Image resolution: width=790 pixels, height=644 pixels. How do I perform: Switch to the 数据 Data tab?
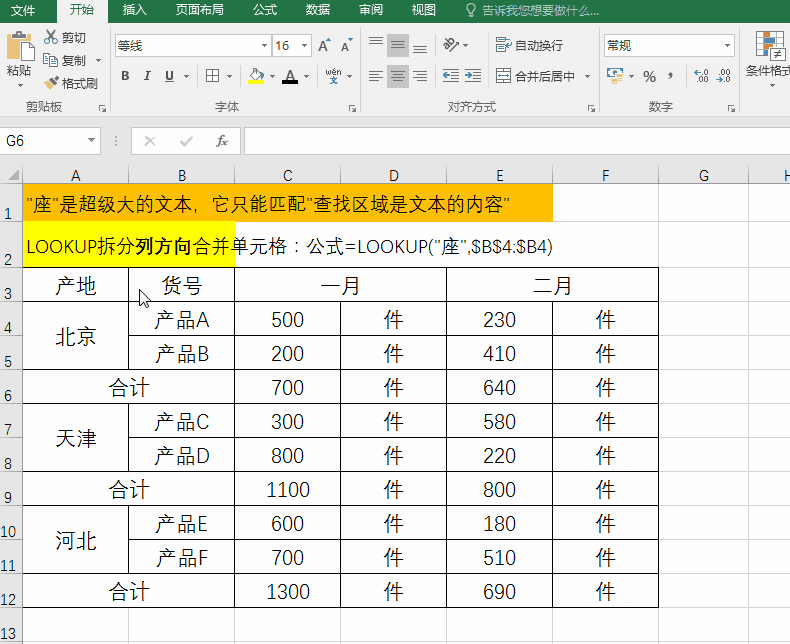click(318, 10)
